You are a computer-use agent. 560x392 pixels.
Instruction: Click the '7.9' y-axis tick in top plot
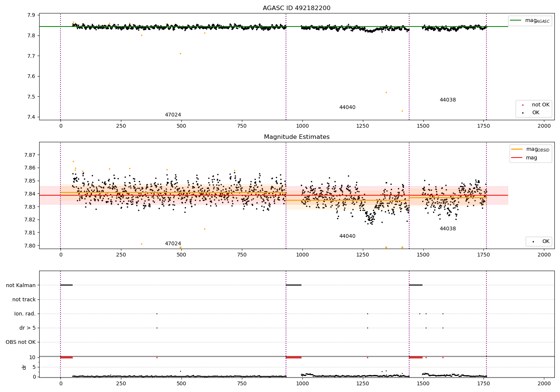(x=31, y=15)
